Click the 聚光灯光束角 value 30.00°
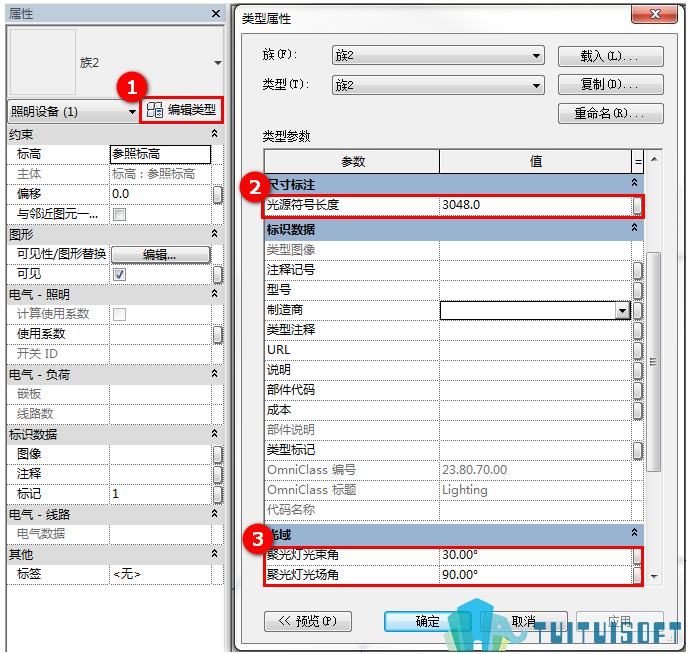 [x=535, y=555]
